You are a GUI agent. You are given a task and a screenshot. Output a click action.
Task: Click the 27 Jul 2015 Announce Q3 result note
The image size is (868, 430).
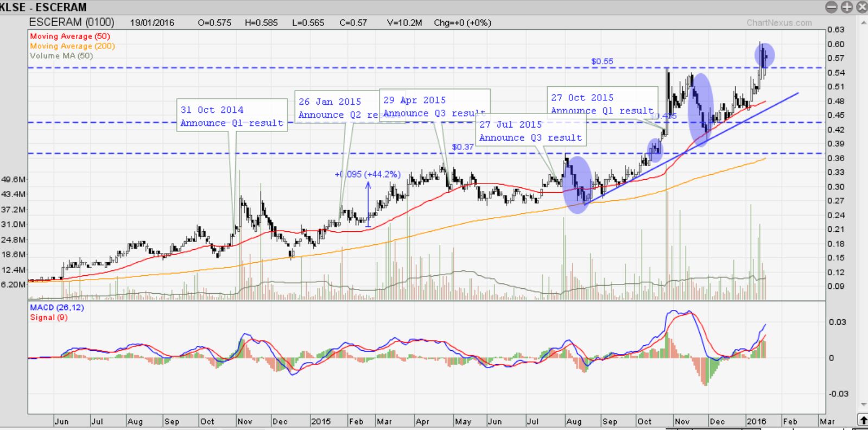pyautogui.click(x=531, y=131)
